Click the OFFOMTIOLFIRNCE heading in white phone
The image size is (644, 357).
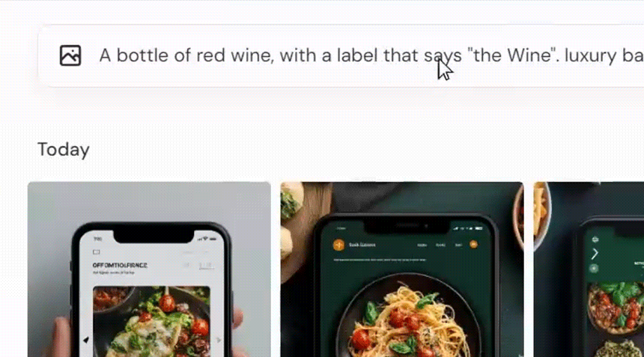120,266
